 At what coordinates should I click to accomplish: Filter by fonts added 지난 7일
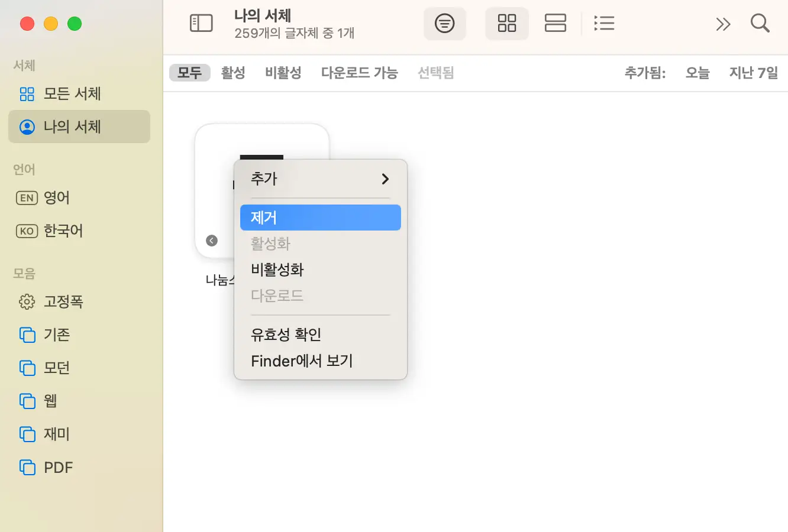[x=754, y=73]
